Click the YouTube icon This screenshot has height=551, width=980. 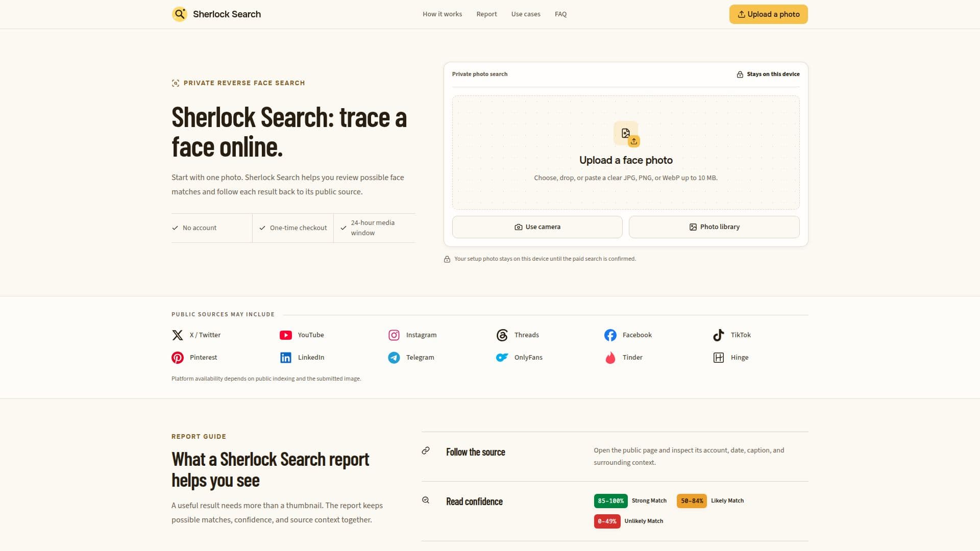[286, 335]
